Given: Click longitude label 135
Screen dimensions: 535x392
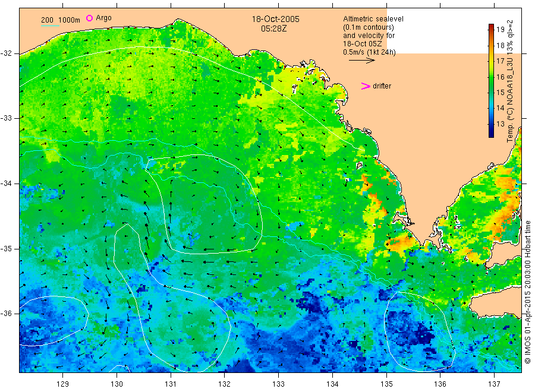Looking at the screenshot, I should point(386,384).
